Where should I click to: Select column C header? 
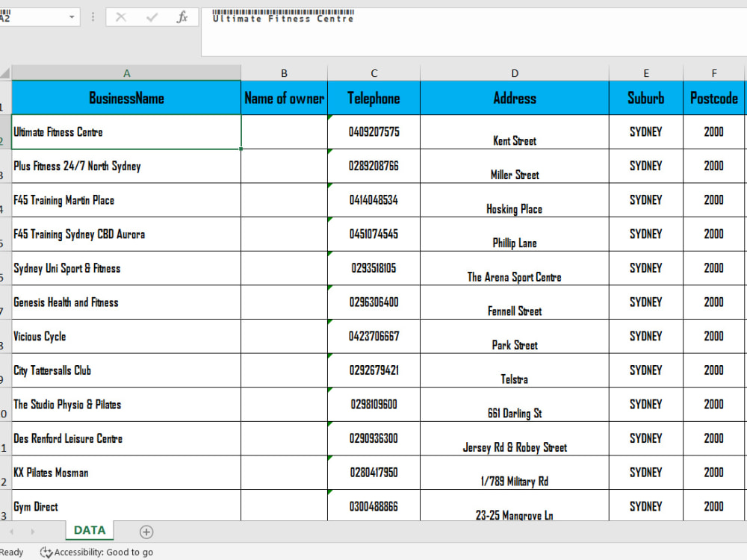[x=374, y=73]
